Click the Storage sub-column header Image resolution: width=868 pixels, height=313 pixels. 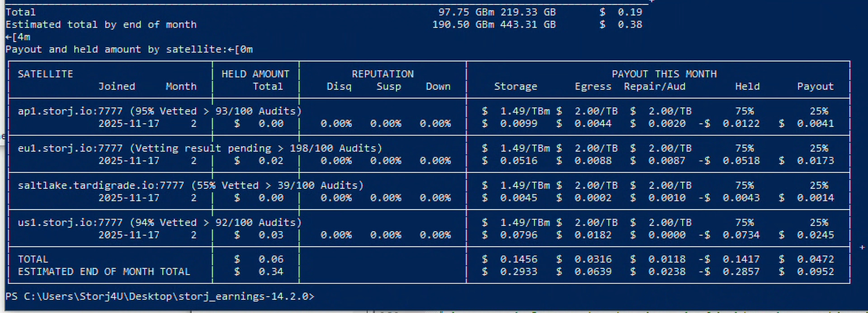[515, 86]
